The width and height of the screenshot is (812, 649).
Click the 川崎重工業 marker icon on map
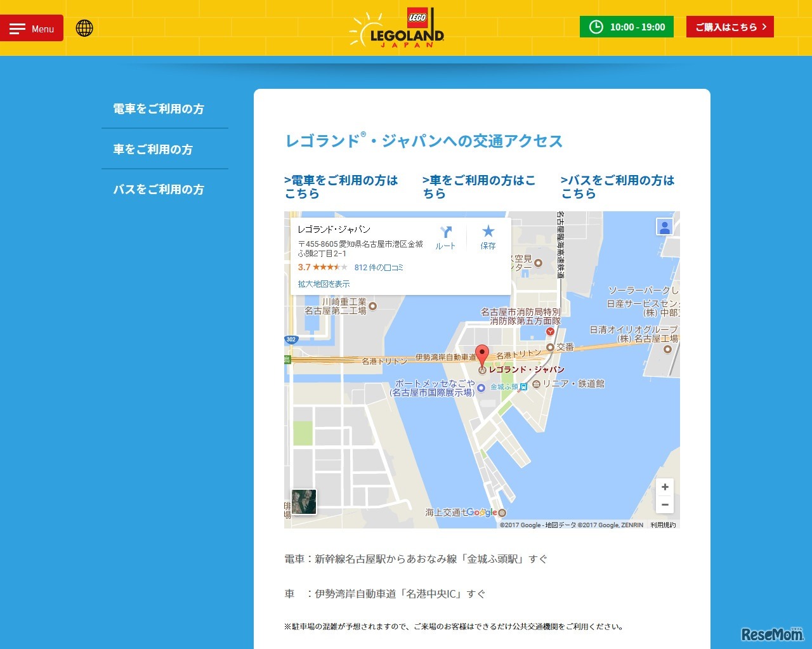tap(372, 306)
